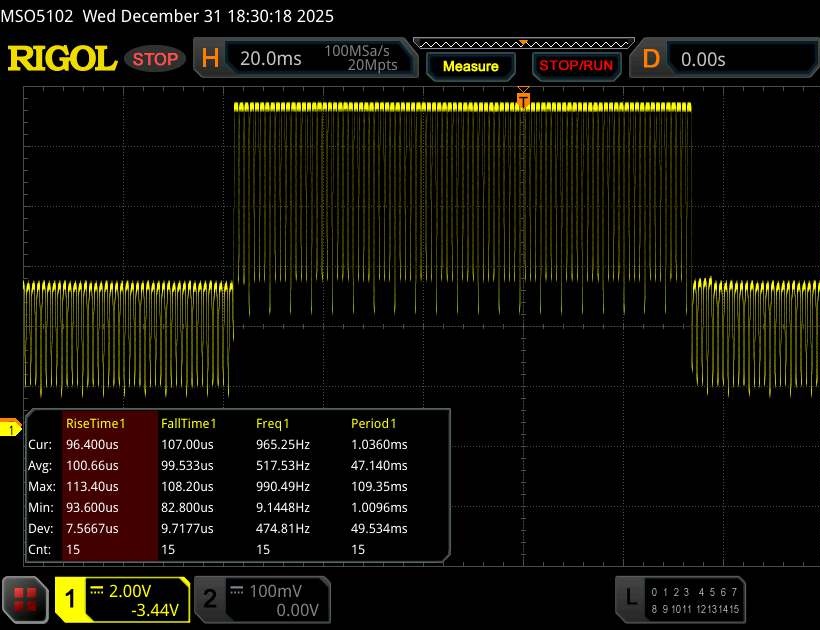Tap the orange D delay icon
This screenshot has height=630, width=820.
651,59
